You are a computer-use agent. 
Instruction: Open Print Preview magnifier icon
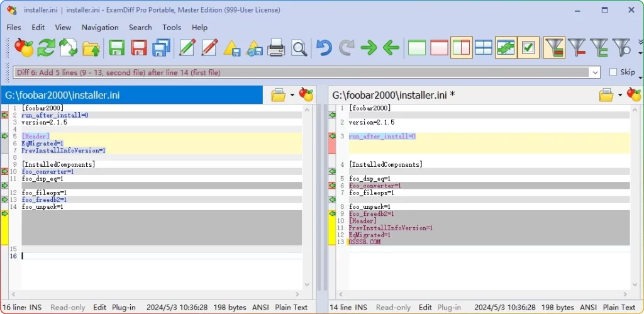pos(299,48)
